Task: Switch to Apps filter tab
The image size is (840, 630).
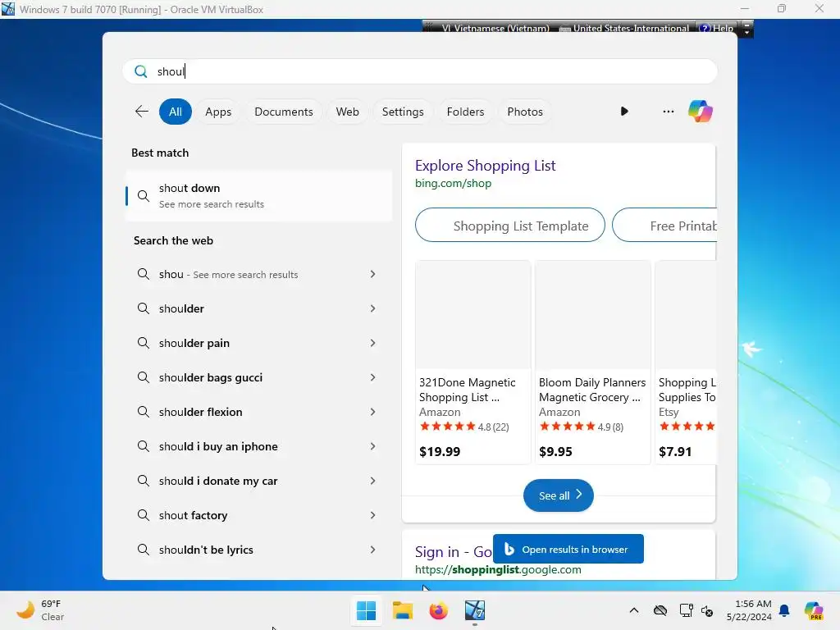Action: click(218, 112)
